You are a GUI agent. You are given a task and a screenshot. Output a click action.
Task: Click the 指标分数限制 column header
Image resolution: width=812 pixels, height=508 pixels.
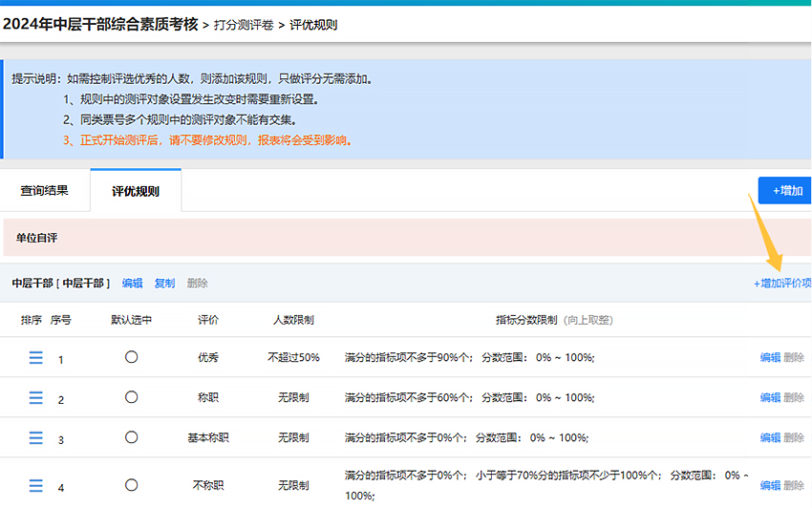pos(526,320)
